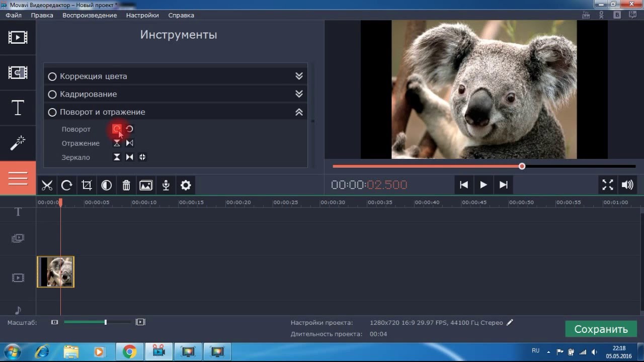The width and height of the screenshot is (644, 362).
Task: Click the microphone record audio icon
Action: click(x=166, y=186)
